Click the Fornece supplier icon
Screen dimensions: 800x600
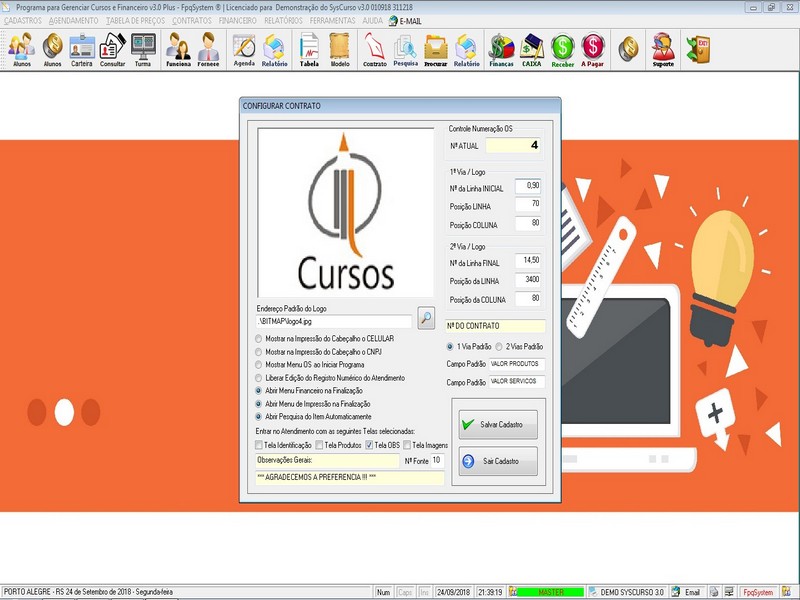point(208,49)
